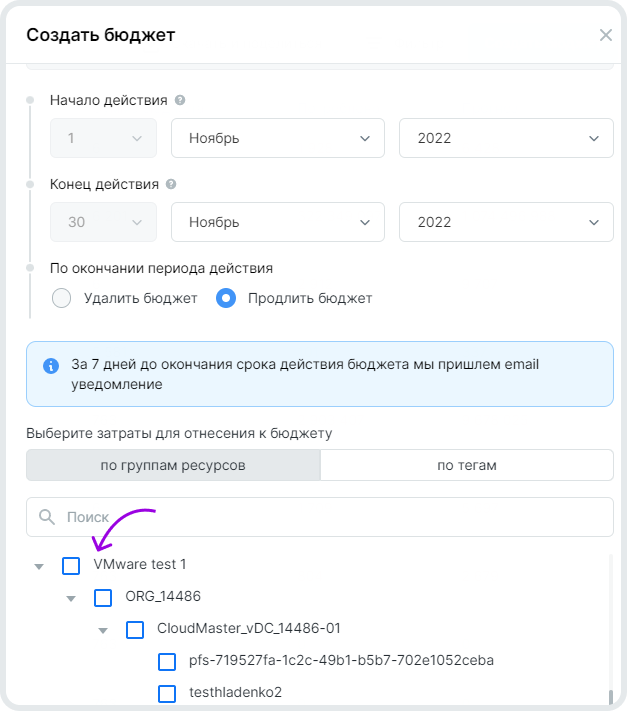Switch to по тегам tab
Image resolution: width=627 pixels, height=711 pixels.
[x=467, y=465]
